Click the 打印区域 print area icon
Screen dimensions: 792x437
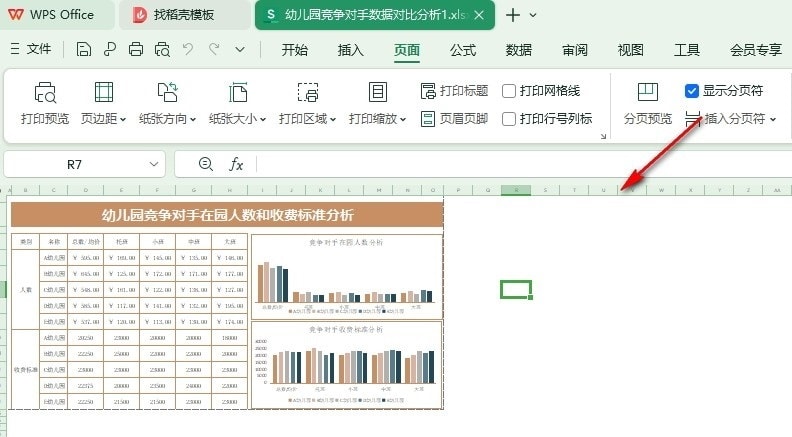(x=307, y=93)
